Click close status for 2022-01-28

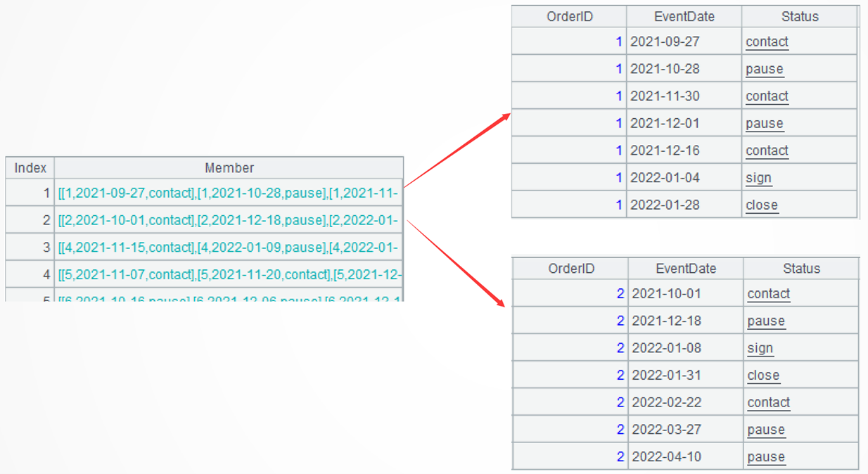coord(762,205)
